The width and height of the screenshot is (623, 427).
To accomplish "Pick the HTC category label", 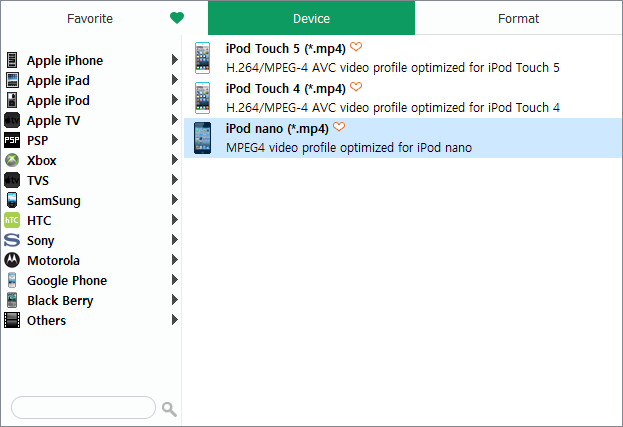I will point(39,220).
